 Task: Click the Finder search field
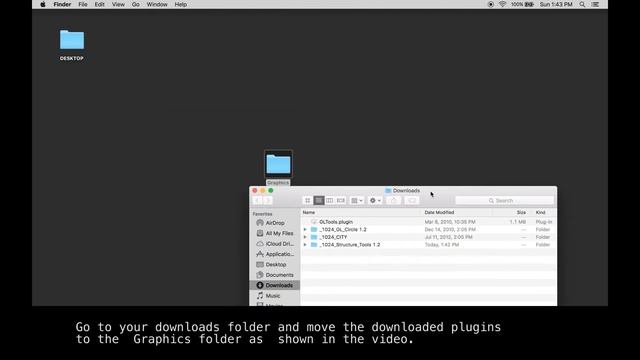tap(504, 200)
